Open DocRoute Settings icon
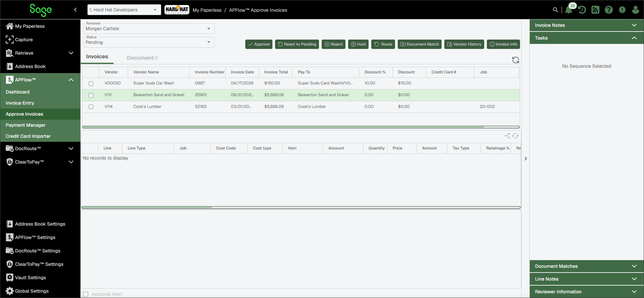Viewport: 644px width, 298px height. pos(10,251)
